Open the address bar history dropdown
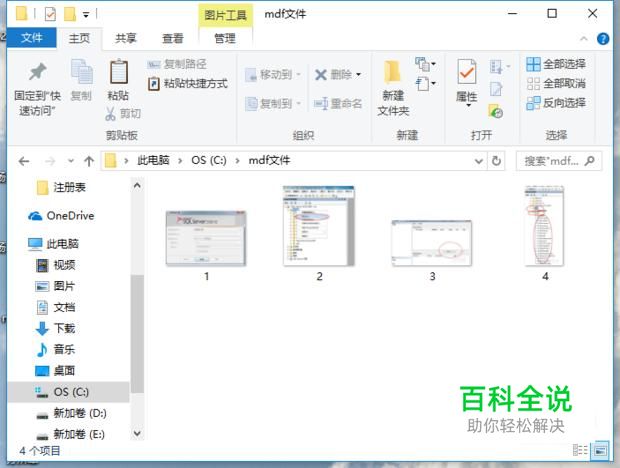Viewport: 620px width, 468px height. pos(478,161)
